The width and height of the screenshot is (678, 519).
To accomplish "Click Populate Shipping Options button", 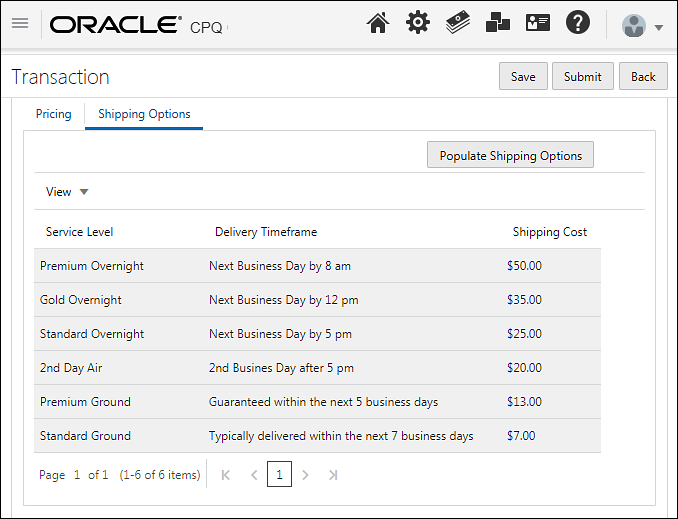I will click(510, 155).
